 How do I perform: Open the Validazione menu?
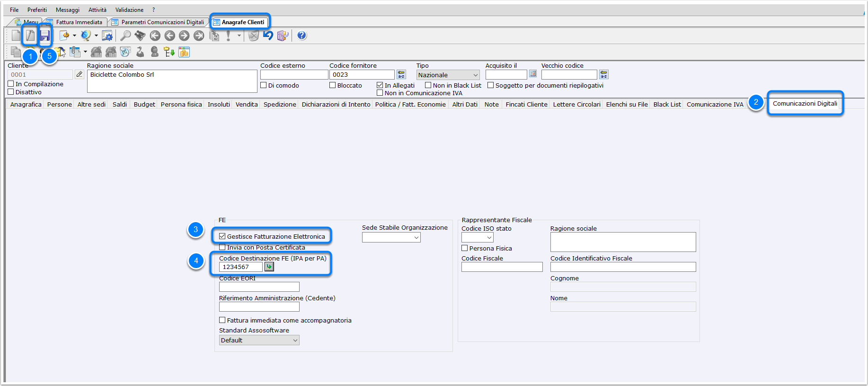coord(129,10)
